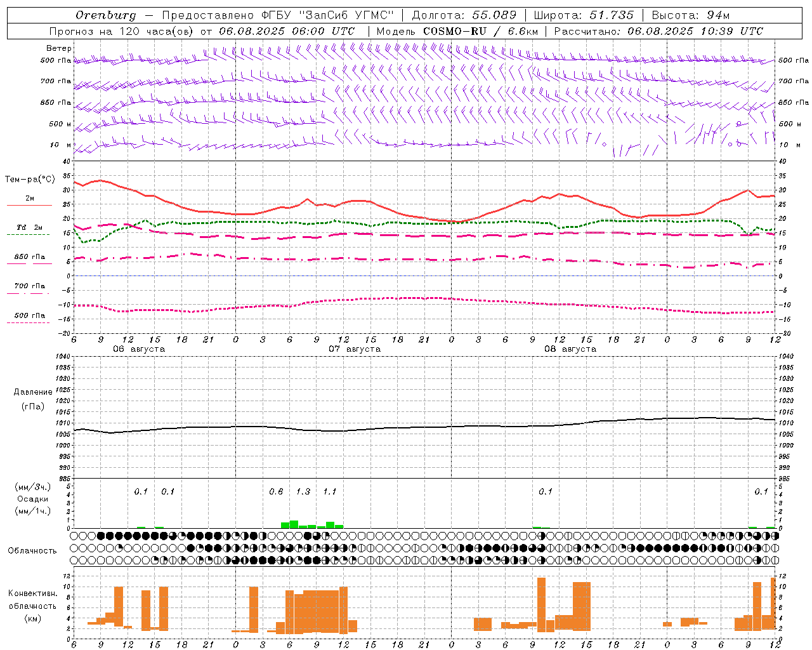Image resolution: width=812 pixels, height=650 pixels.
Task: Click the Высота: 94м elevation text
Action: [x=690, y=15]
